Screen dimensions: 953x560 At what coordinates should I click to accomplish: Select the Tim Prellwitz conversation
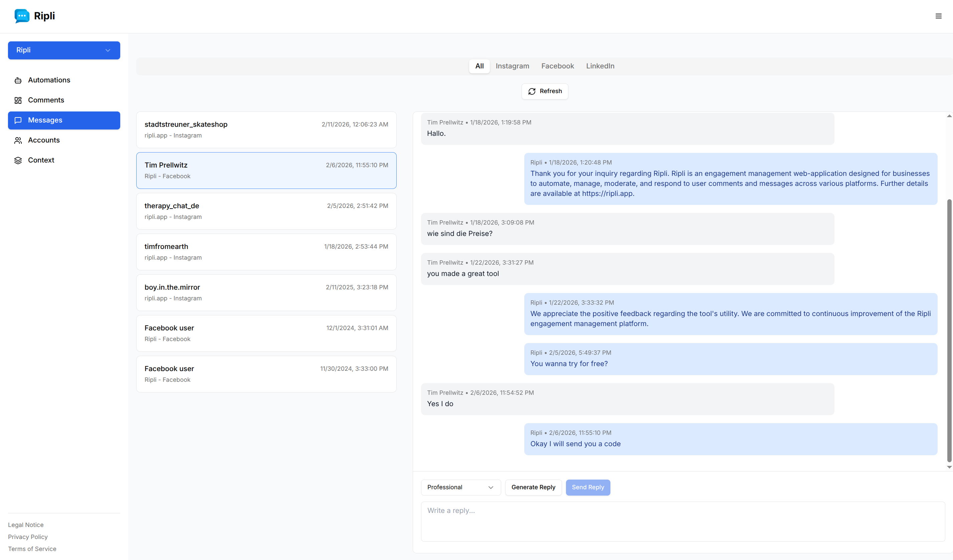tap(266, 171)
